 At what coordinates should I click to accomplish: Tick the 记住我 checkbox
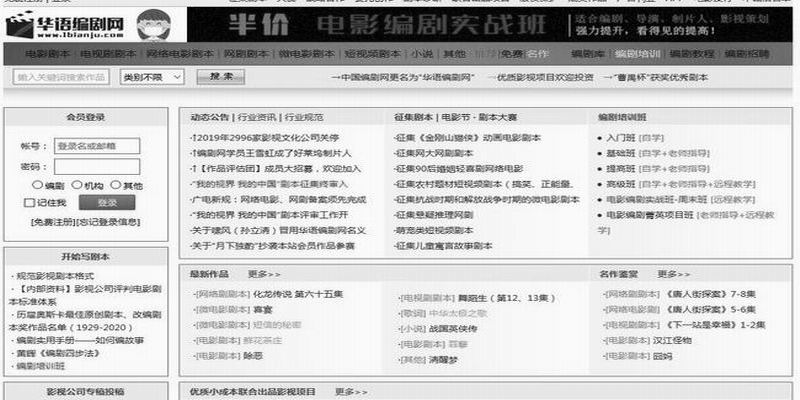pyautogui.click(x=29, y=203)
